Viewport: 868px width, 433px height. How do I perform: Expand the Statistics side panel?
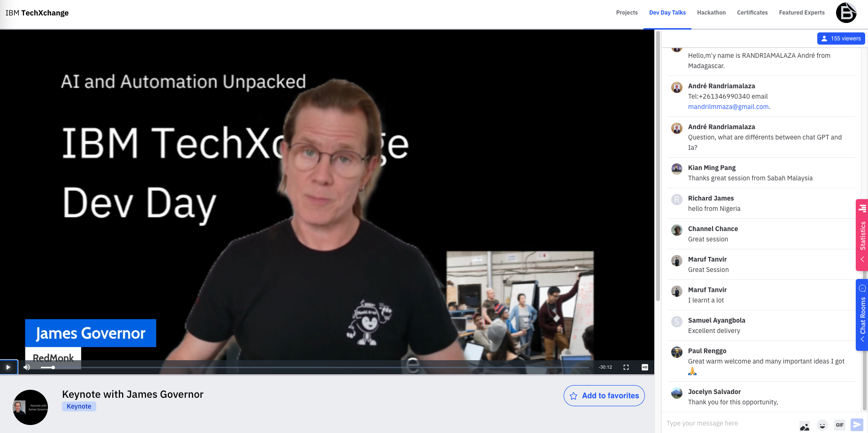click(862, 235)
